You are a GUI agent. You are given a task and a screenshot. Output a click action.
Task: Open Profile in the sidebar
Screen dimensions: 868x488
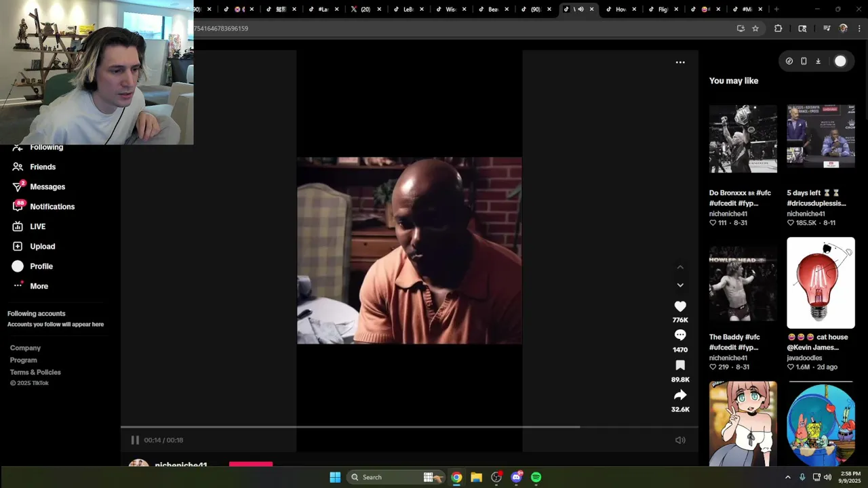[x=33, y=266]
